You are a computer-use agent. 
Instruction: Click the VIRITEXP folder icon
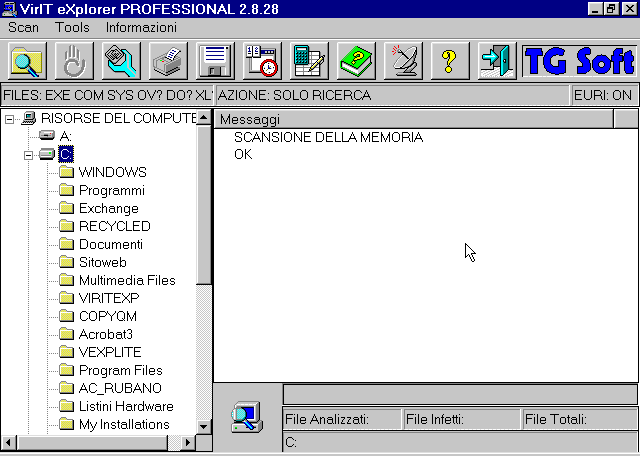coord(66,298)
